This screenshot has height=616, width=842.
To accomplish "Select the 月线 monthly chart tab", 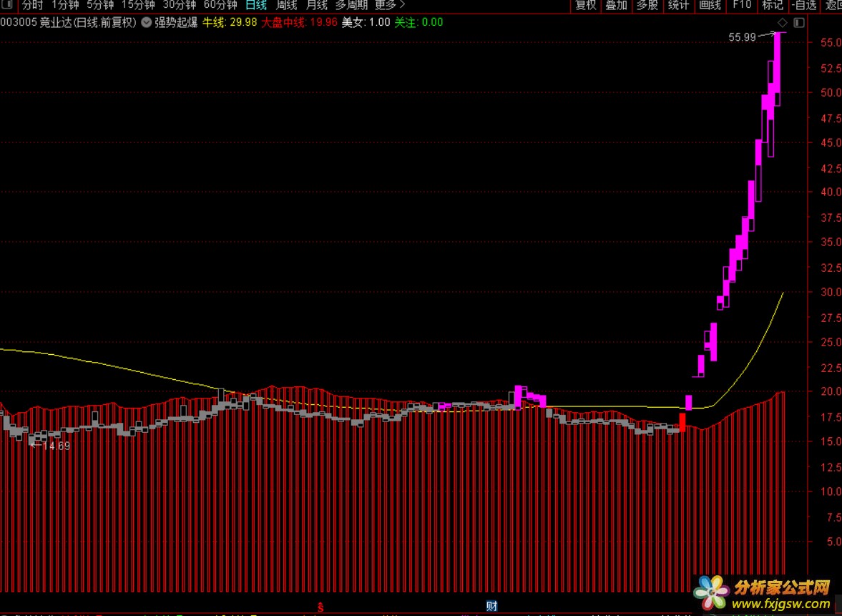I will pos(316,5).
